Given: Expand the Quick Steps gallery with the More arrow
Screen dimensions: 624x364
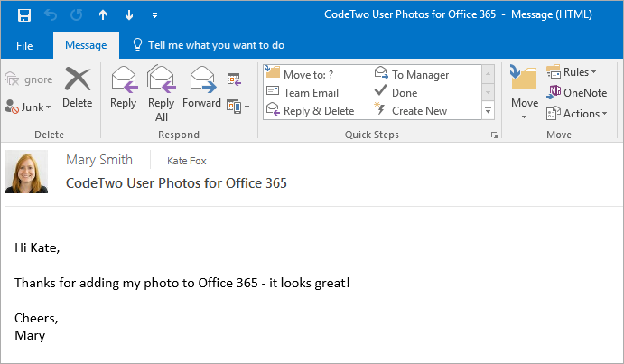Looking at the screenshot, I should click(489, 111).
